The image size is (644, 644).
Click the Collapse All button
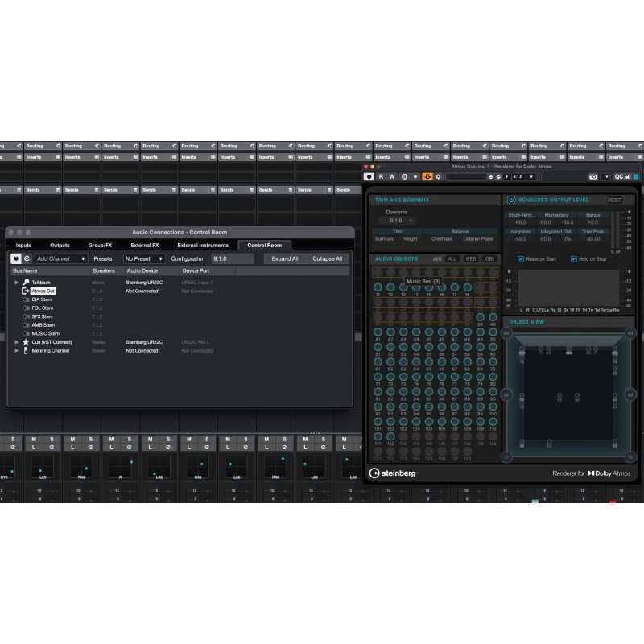tap(328, 258)
